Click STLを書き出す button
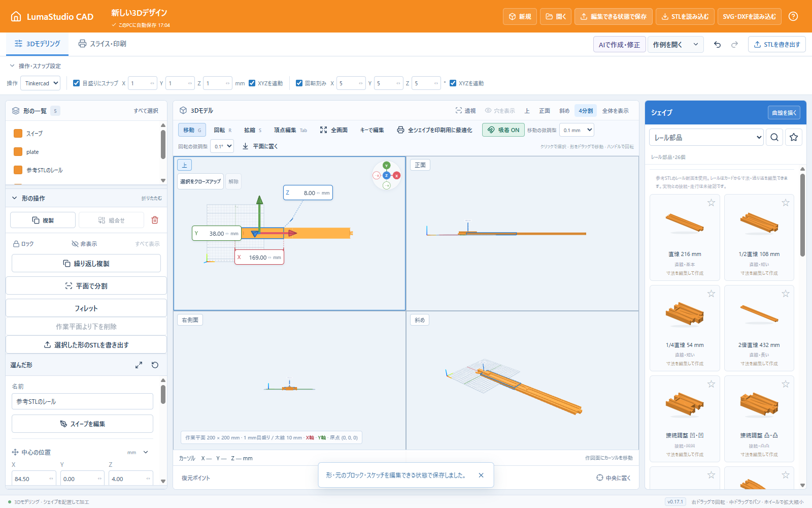 (x=777, y=45)
